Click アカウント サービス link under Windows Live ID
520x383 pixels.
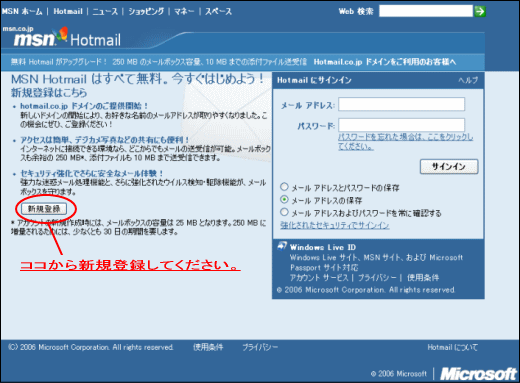coord(319,278)
